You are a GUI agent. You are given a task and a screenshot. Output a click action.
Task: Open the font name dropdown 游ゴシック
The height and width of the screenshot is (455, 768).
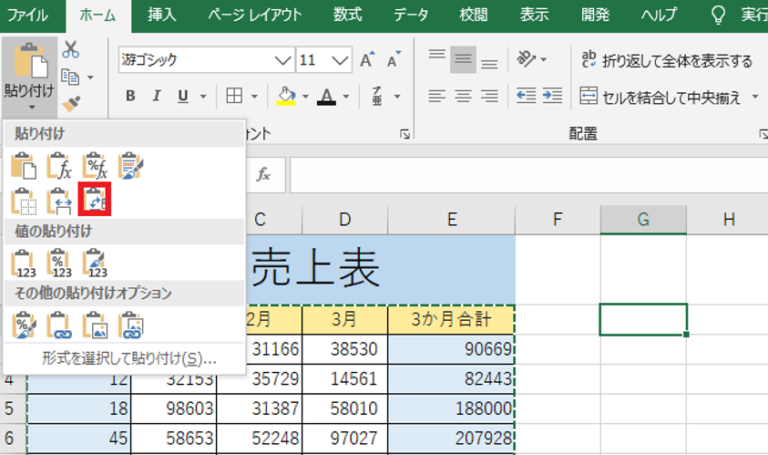[x=283, y=60]
